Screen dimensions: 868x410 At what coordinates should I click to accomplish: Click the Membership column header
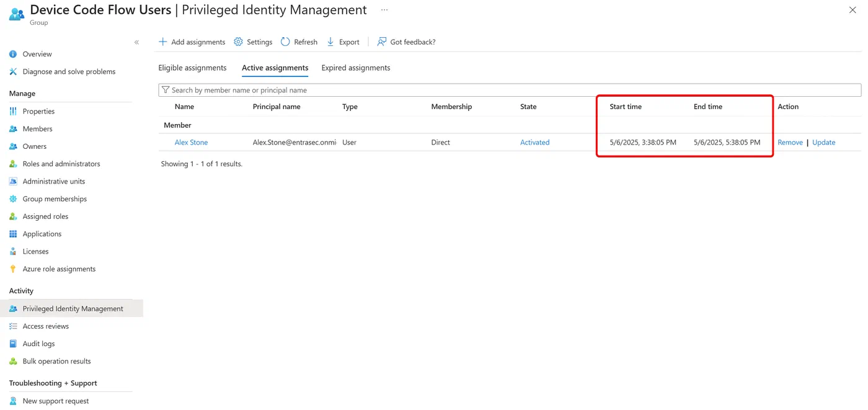(x=451, y=107)
